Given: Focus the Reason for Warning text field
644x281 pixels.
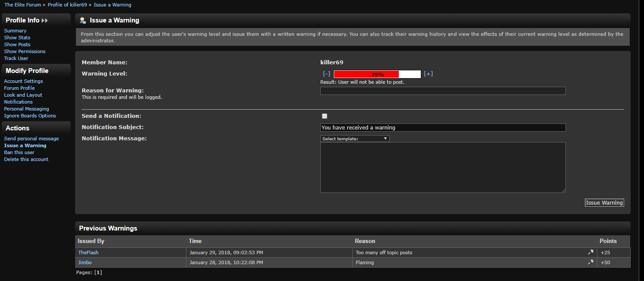Looking at the screenshot, I should (442, 91).
